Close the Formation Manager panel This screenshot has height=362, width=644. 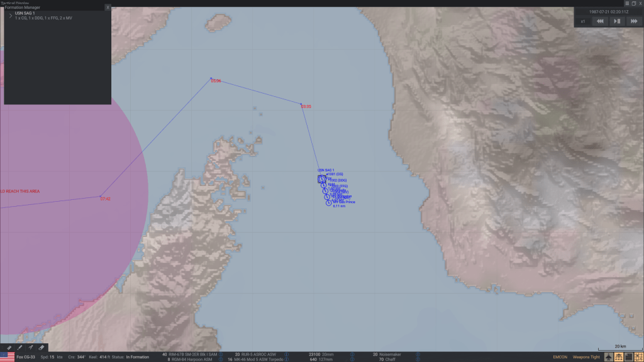click(x=108, y=8)
